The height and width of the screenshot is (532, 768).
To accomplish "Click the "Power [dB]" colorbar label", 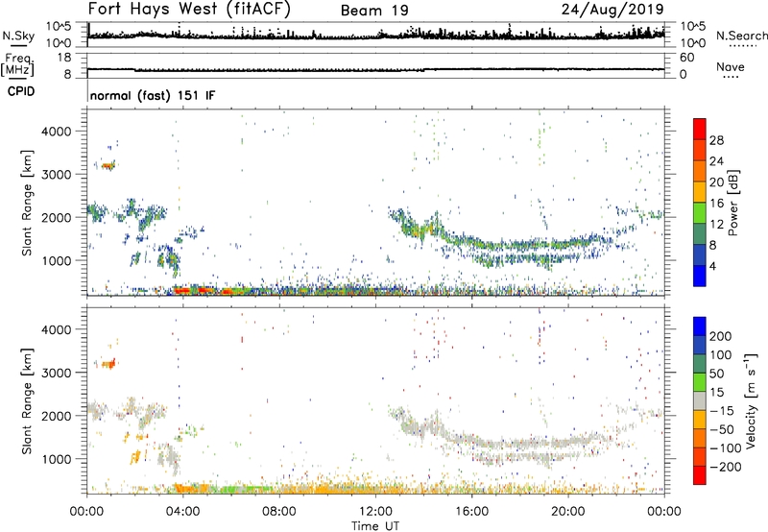I will [x=732, y=203].
